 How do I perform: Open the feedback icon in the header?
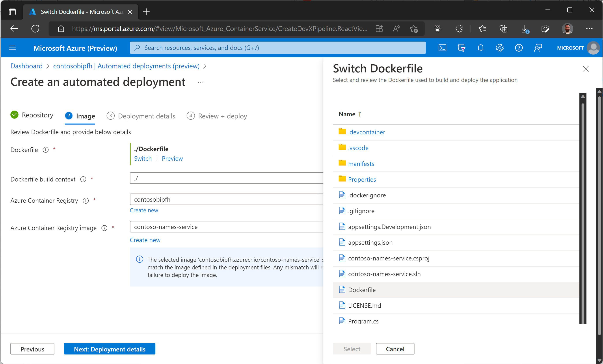[x=538, y=48]
